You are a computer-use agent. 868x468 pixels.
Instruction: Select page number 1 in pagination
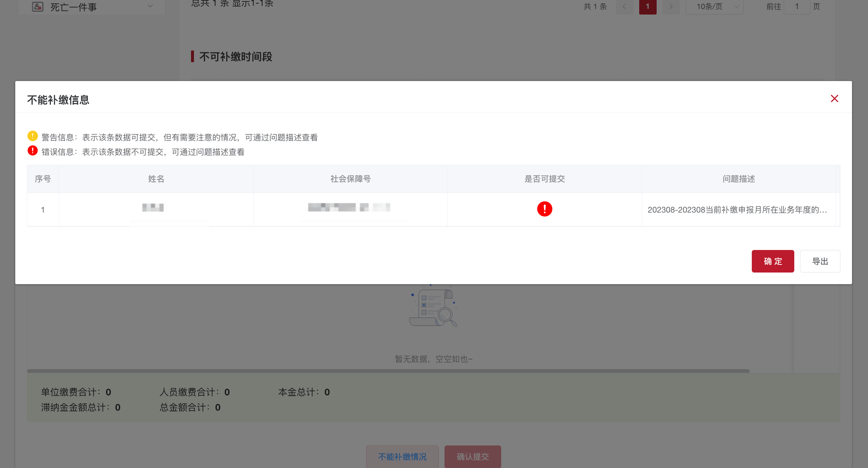[x=648, y=7]
